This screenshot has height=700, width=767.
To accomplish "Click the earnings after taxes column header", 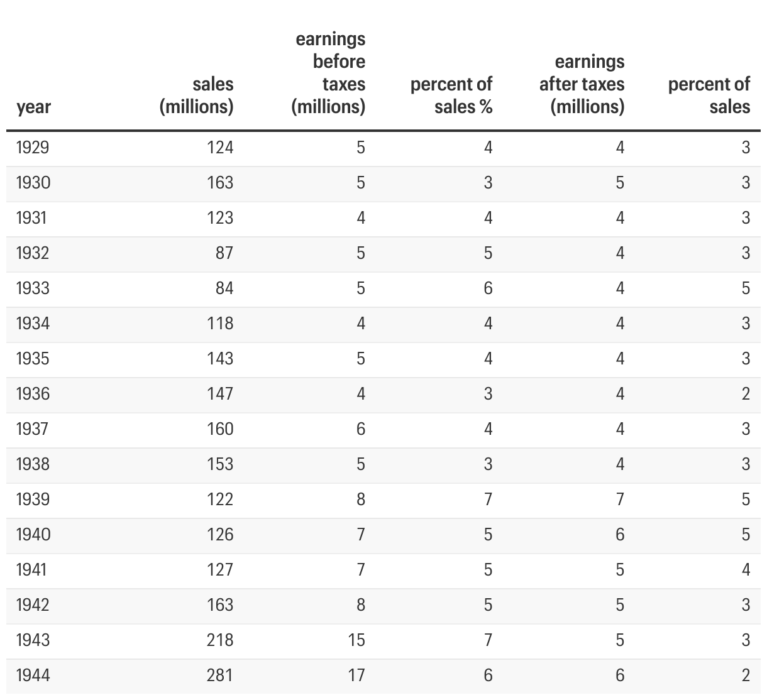I will coord(582,84).
